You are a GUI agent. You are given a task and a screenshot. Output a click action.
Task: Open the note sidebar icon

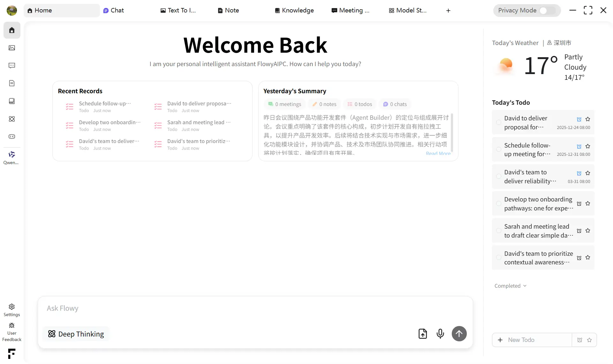point(12,83)
